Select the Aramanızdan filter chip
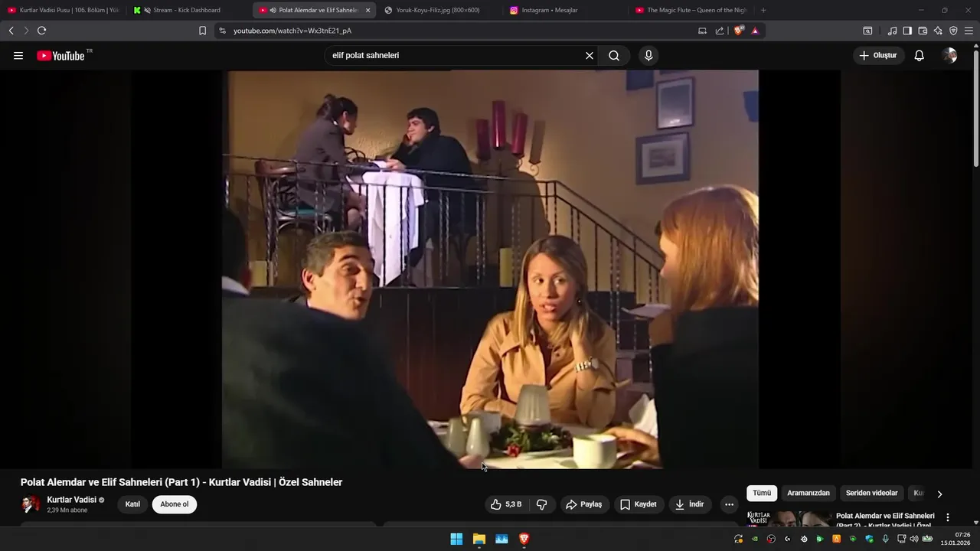The image size is (980, 551). pos(808,493)
